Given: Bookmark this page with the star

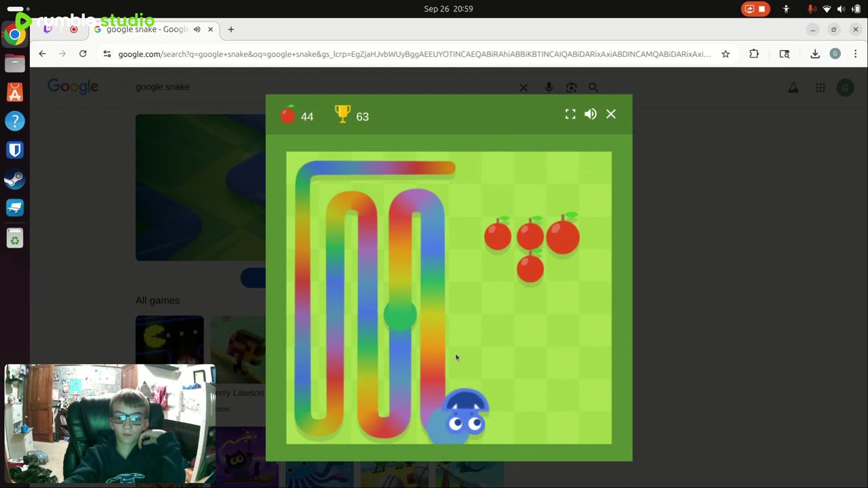Looking at the screenshot, I should click(x=726, y=54).
